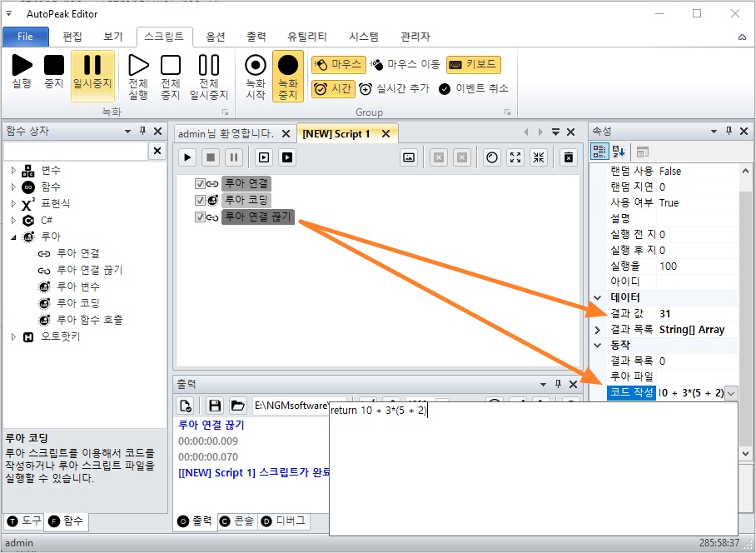Viewport: 756px width, 553px height.
Task: Expand the 오토핫키 tree node
Action: click(13, 336)
